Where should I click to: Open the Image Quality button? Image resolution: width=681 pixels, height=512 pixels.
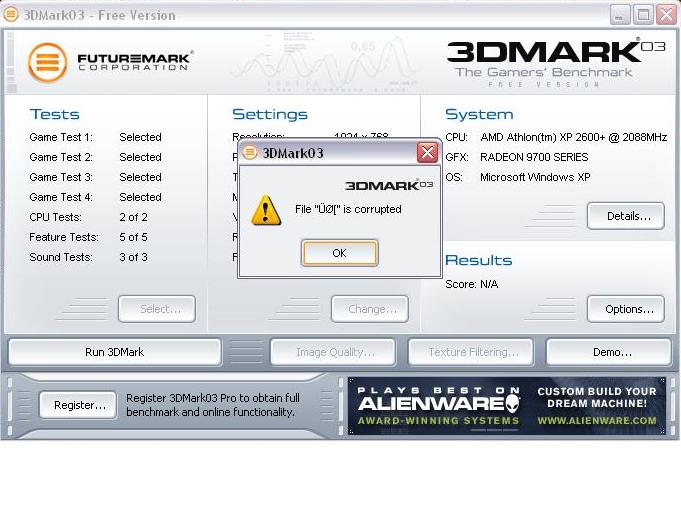pyautogui.click(x=333, y=352)
